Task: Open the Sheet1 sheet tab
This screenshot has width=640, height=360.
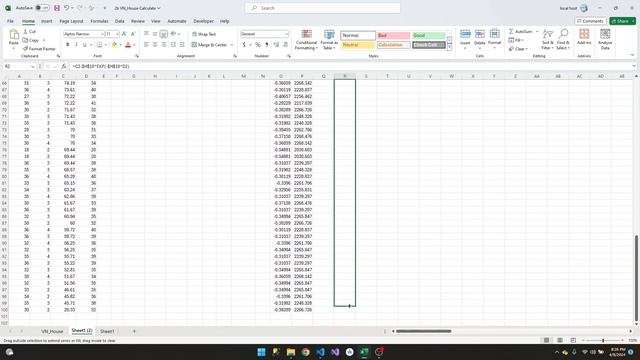Action: 107,331
